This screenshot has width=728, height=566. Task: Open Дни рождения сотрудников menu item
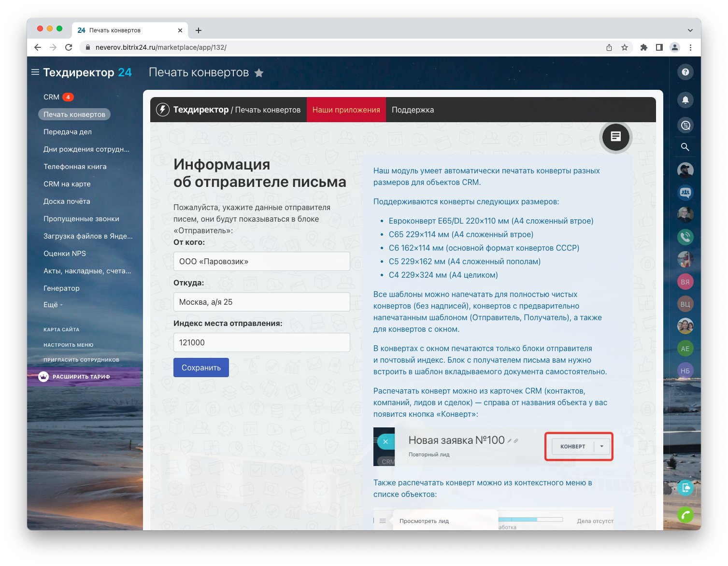[x=86, y=149]
